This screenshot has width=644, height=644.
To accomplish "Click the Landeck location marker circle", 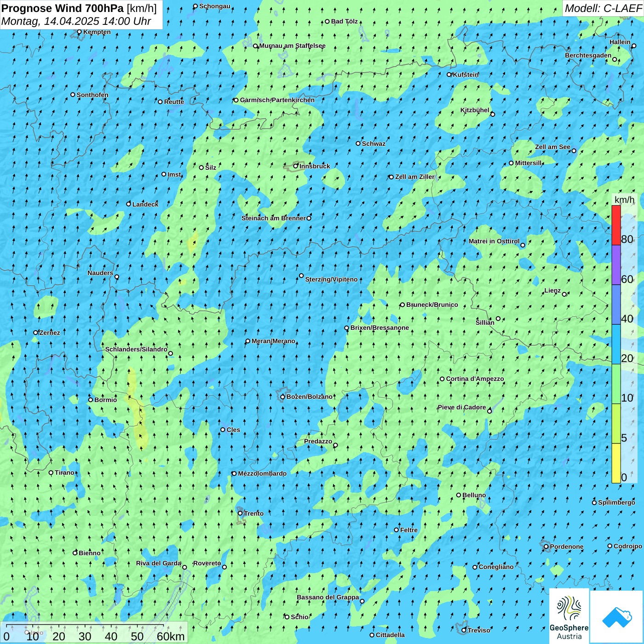I will pos(129,204).
